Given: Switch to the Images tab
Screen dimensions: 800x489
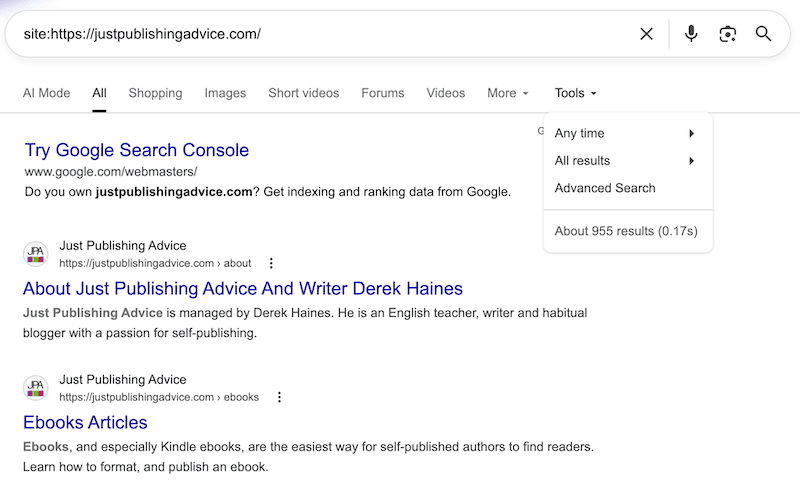Looking at the screenshot, I should (225, 93).
